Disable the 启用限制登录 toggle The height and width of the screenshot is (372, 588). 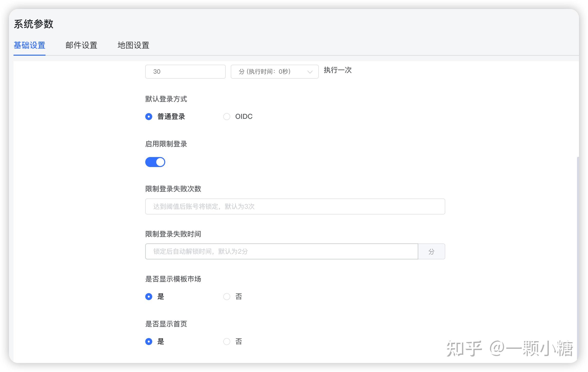pyautogui.click(x=155, y=162)
